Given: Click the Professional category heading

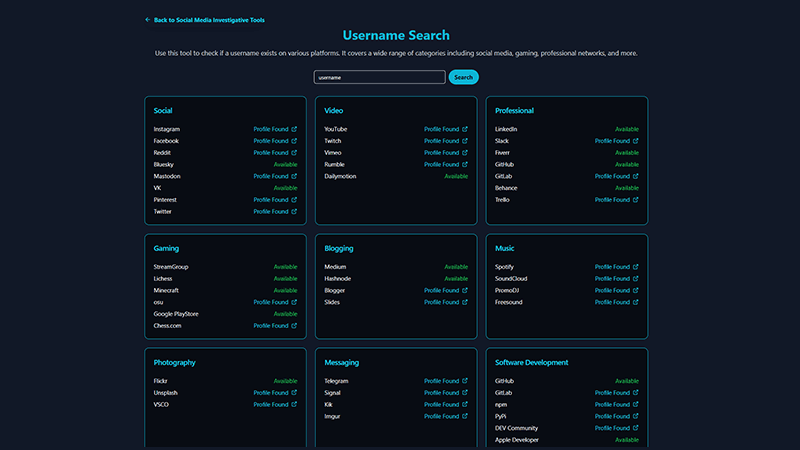Looking at the screenshot, I should click(x=514, y=111).
